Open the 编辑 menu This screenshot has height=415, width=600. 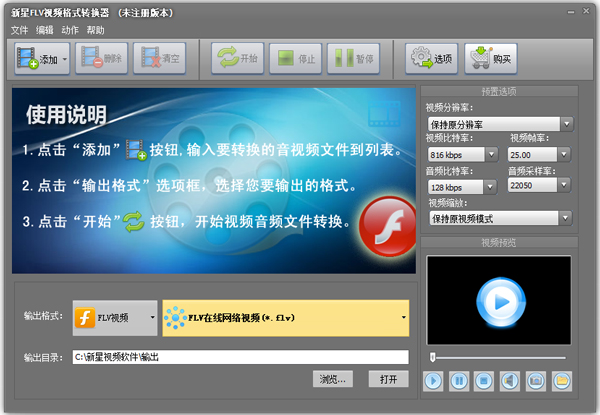tap(44, 30)
